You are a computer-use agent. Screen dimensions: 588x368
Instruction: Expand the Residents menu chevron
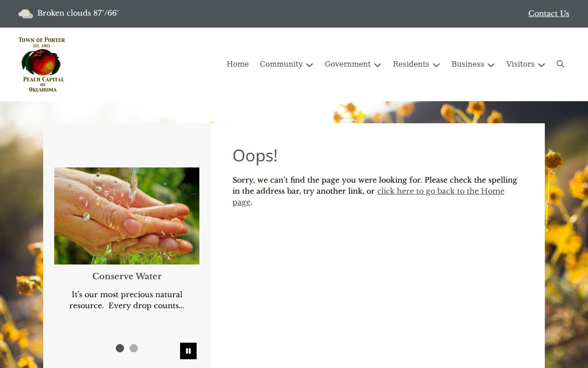click(436, 65)
